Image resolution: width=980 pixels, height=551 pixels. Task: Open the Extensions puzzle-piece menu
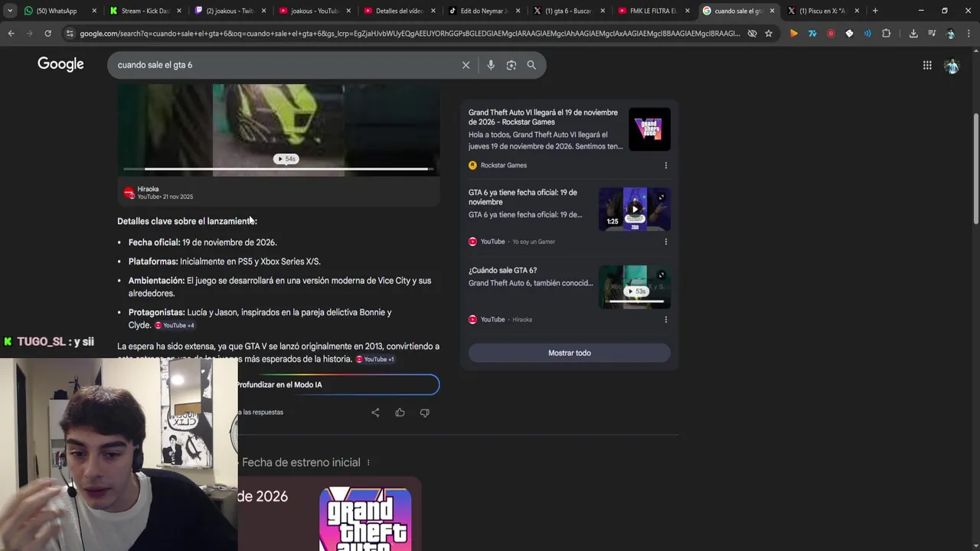point(887,34)
